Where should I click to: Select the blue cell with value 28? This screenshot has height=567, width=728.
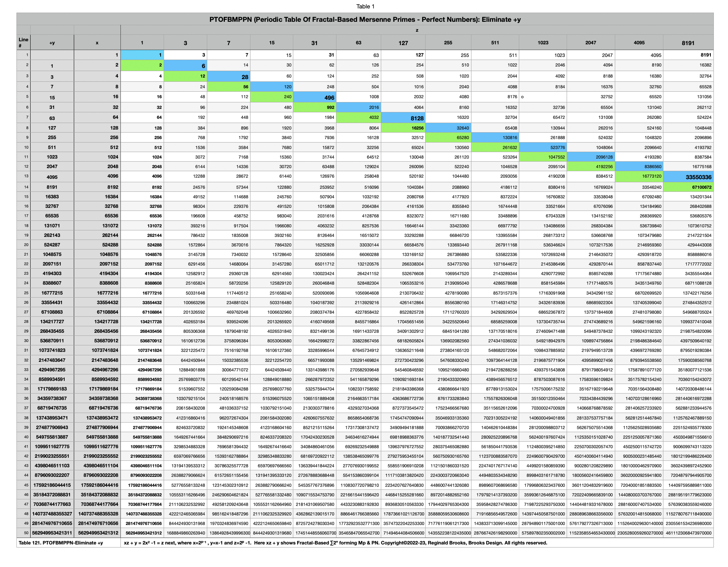point(229,77)
